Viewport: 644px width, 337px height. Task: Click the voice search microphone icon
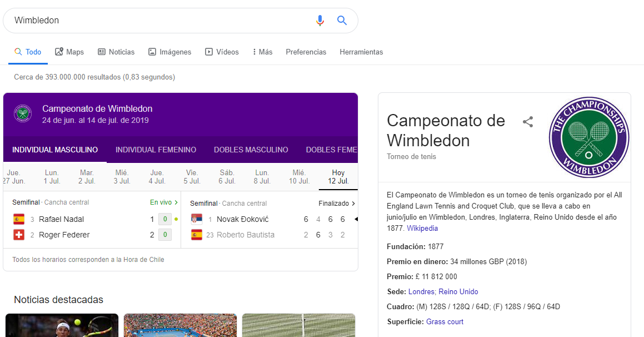(319, 21)
